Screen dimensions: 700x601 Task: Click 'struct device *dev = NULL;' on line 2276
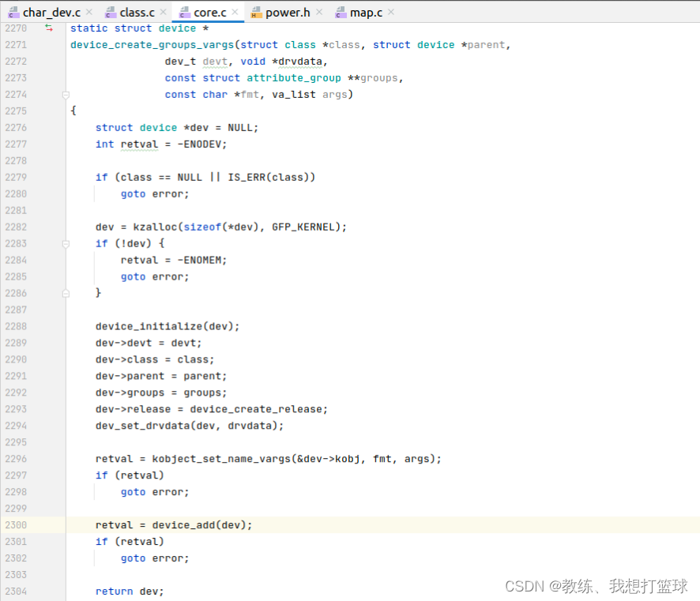pos(177,128)
